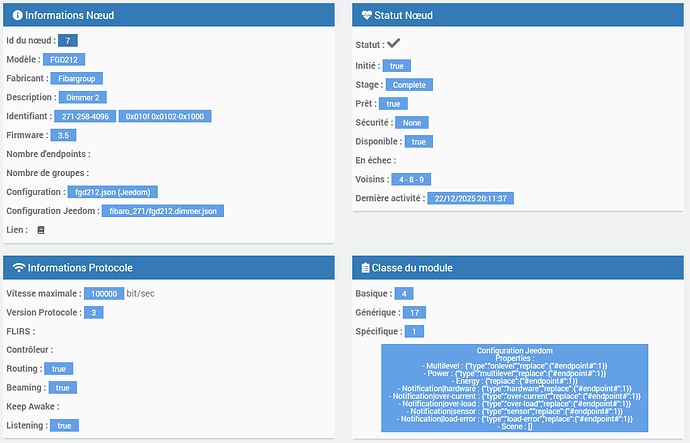
Task: Select the FGD212 model badge
Action: click(x=64, y=60)
